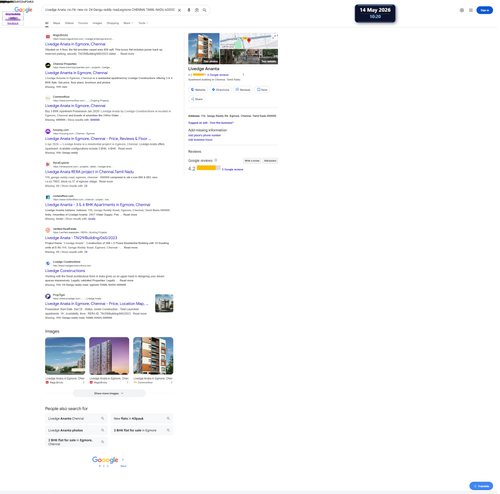The width and height of the screenshot is (500, 494).
Task: Switch to the Videos tab
Action: point(69,23)
